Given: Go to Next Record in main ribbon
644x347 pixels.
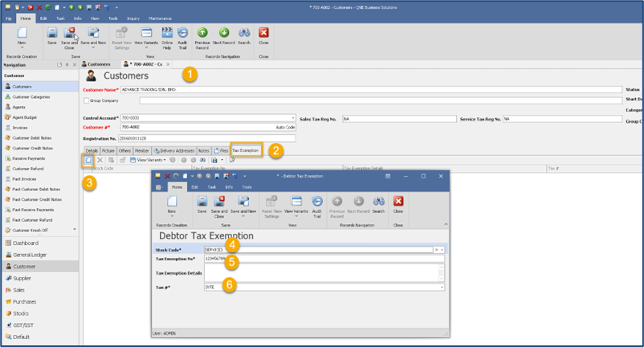Looking at the screenshot, I should (224, 37).
